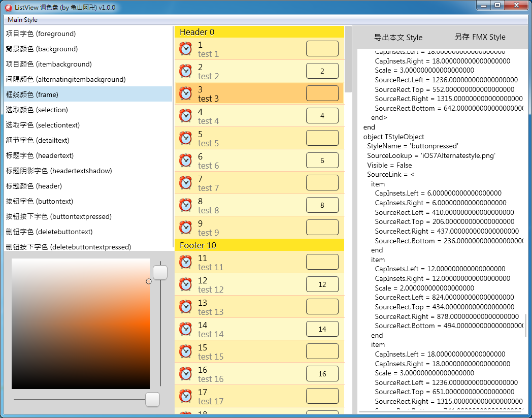Select 细节字色 (detailtext) entry
Screen dimensions: 532x418
pos(88,140)
